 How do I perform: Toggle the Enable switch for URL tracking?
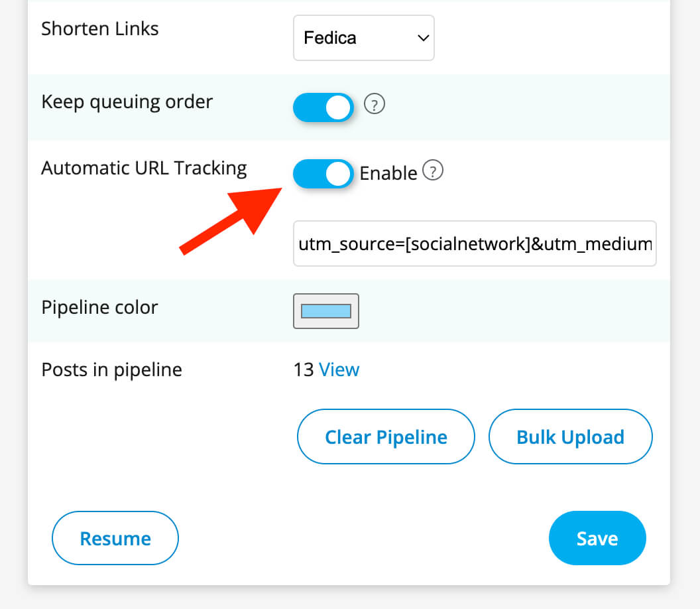[x=323, y=173]
